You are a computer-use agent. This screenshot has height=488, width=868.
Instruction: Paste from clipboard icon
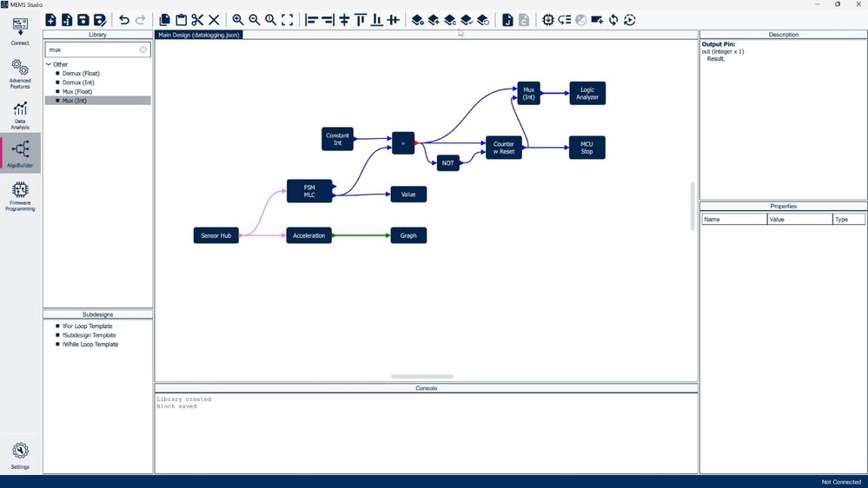click(x=181, y=20)
